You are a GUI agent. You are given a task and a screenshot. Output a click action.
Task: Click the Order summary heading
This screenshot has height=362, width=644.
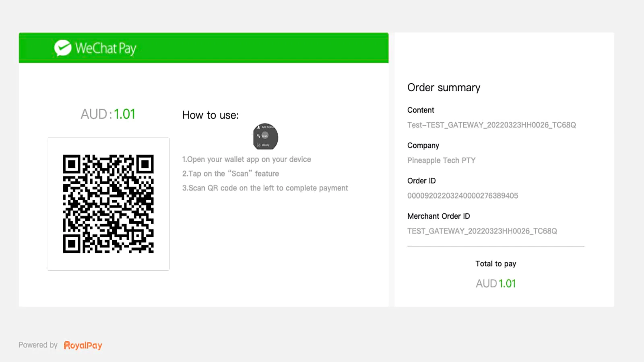point(444,88)
